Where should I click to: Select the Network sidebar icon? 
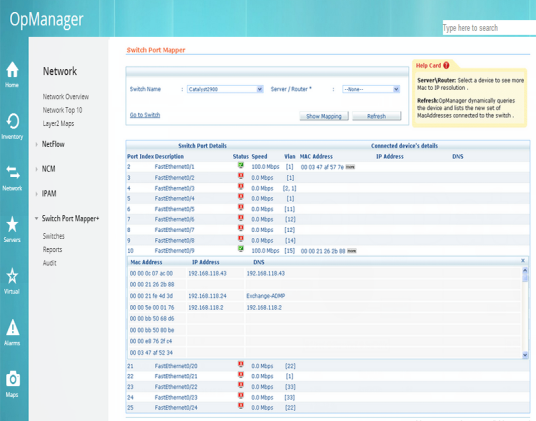coord(12,173)
